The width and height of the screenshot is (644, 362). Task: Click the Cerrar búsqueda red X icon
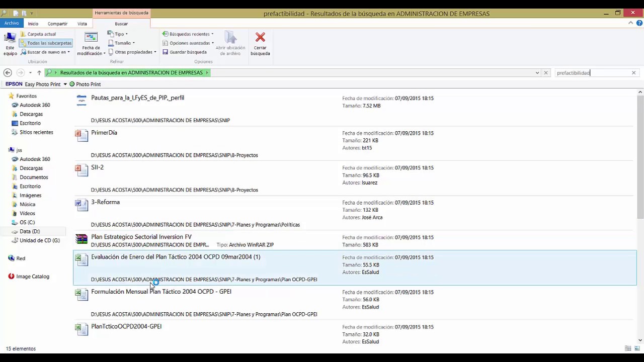pos(260,44)
